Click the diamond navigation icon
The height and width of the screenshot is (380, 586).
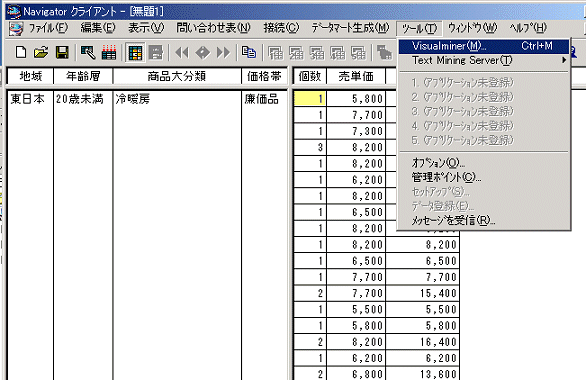coord(203,53)
